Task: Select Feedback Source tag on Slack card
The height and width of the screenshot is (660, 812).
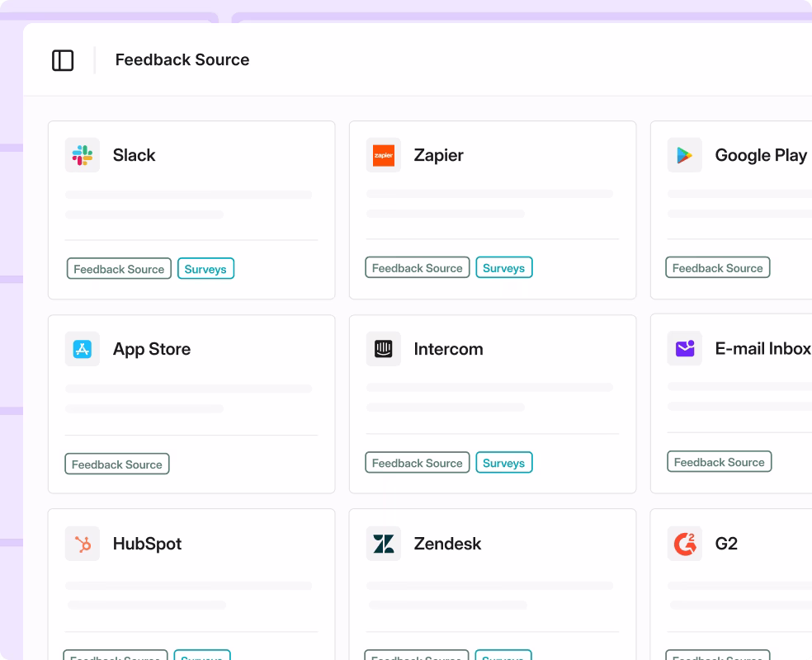Action: point(119,269)
